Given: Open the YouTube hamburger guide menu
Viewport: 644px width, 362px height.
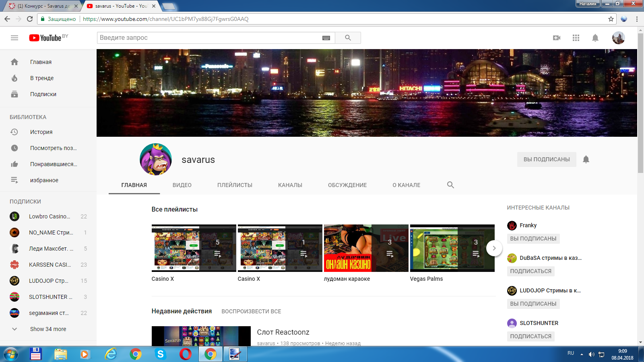Looking at the screenshot, I should 14,38.
